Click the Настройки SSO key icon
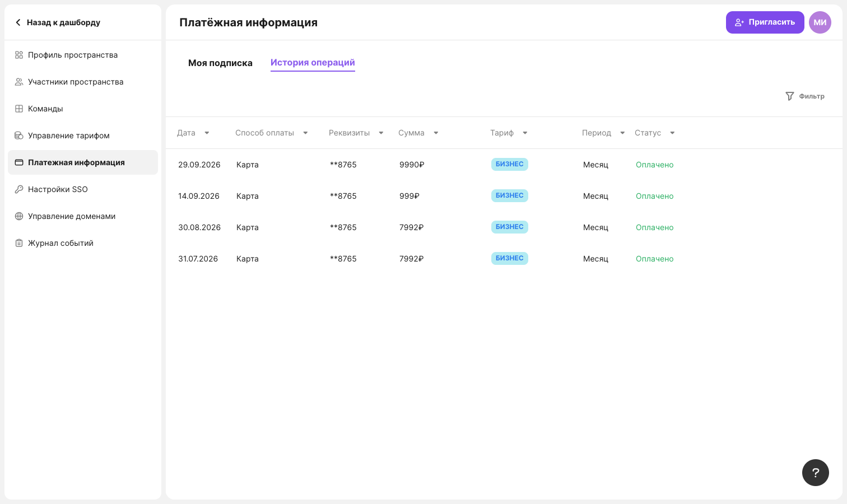Viewport: 847px width, 504px height. pos(19,189)
